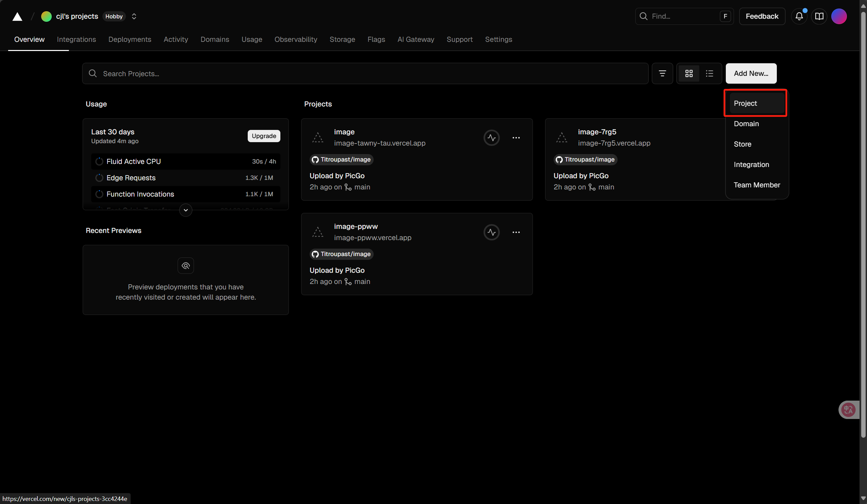Choose Team Member in Add New menu

[x=756, y=185]
